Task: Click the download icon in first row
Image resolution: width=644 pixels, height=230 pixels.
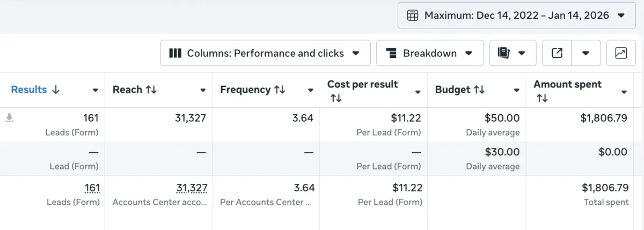Action: [9, 118]
